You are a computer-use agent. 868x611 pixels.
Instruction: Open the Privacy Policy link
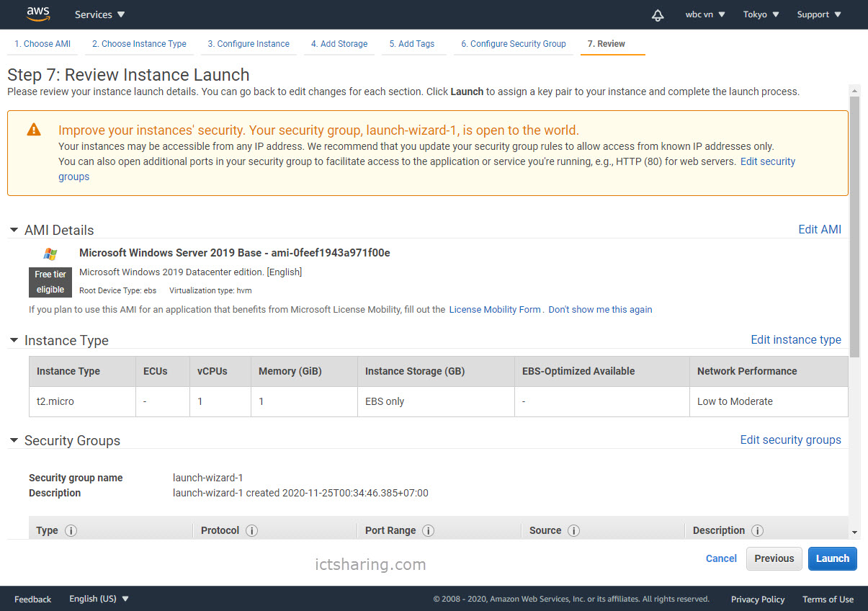click(x=758, y=599)
